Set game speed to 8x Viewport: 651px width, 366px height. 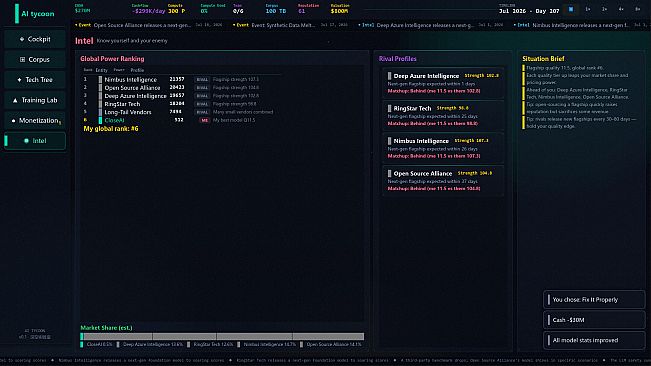tap(637, 9)
